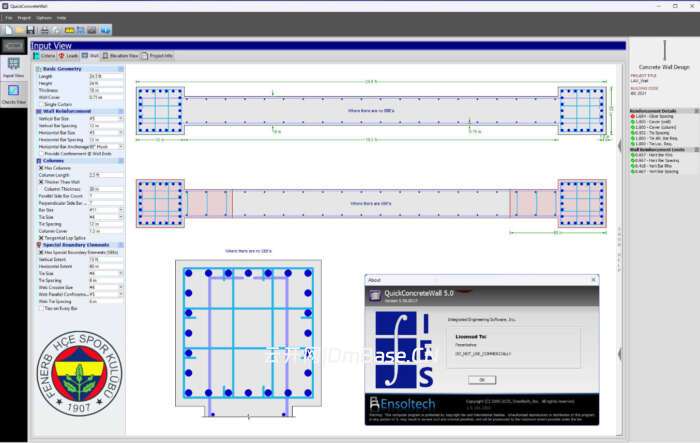
Task: Toggle Provide Confinement @ Wall Ends checkbox
Action: coord(41,154)
